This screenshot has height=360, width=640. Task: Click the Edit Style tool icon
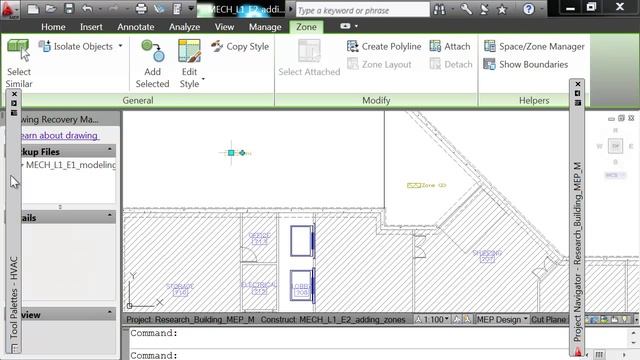[189, 51]
